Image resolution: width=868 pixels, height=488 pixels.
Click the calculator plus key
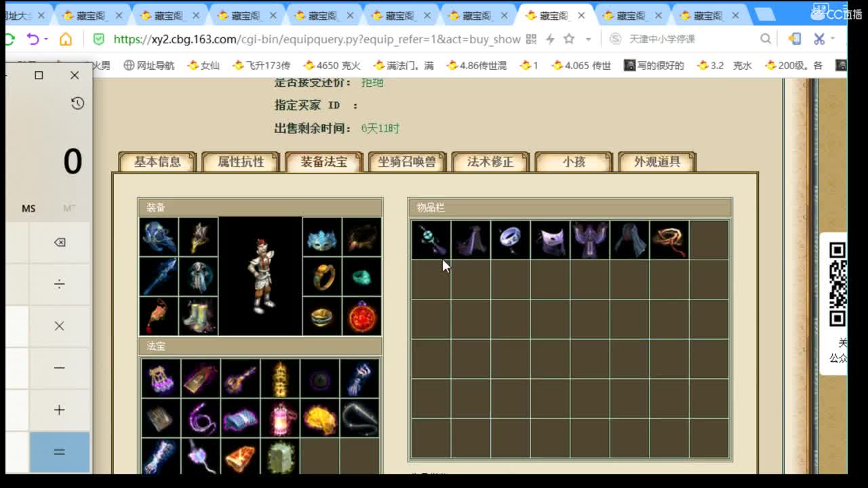click(x=60, y=410)
